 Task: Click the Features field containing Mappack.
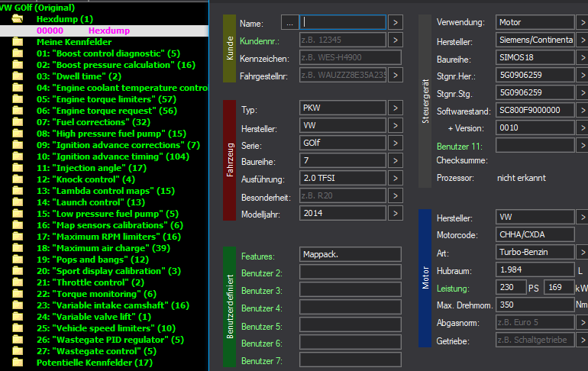(x=351, y=254)
